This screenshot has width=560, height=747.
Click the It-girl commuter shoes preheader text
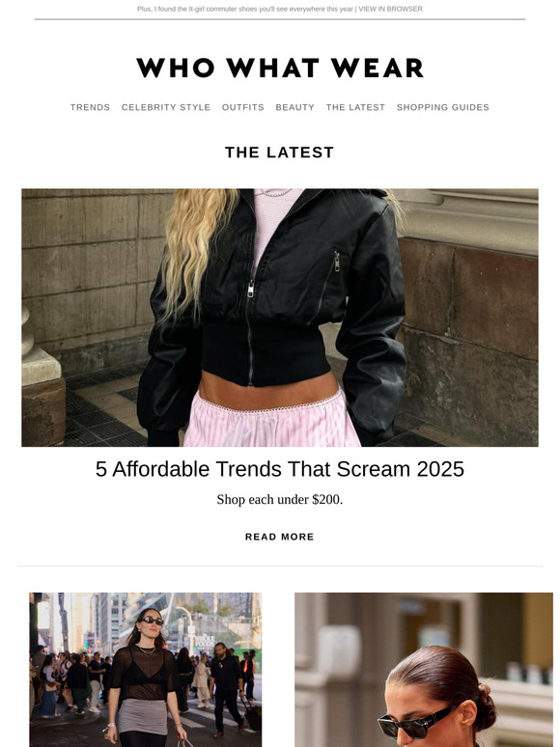tap(245, 9)
